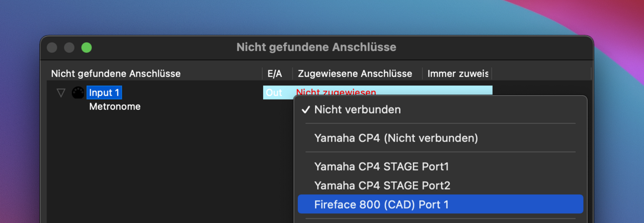The width and height of the screenshot is (644, 223).
Task: Click the second gray window button
Action: point(69,48)
